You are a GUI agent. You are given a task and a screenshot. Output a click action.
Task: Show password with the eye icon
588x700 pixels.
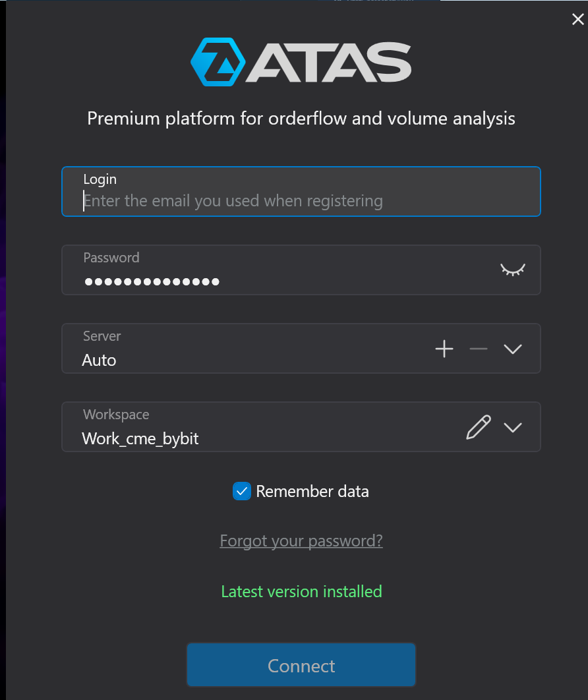point(512,269)
